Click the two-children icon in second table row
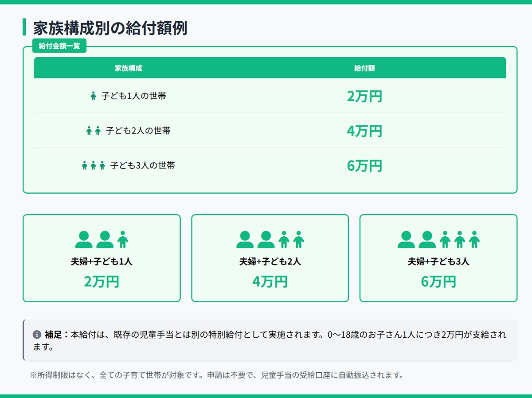Image resolution: width=532 pixels, height=398 pixels. pyautogui.click(x=93, y=131)
